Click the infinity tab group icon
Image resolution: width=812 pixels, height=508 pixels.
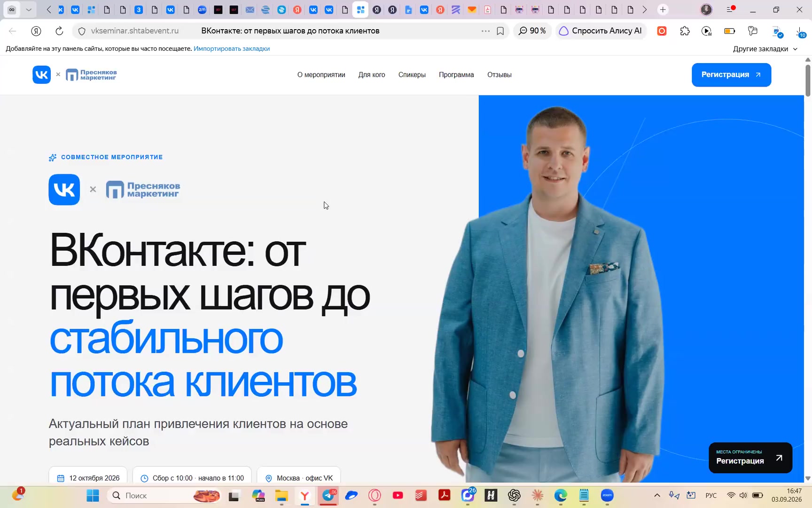tap(12, 9)
